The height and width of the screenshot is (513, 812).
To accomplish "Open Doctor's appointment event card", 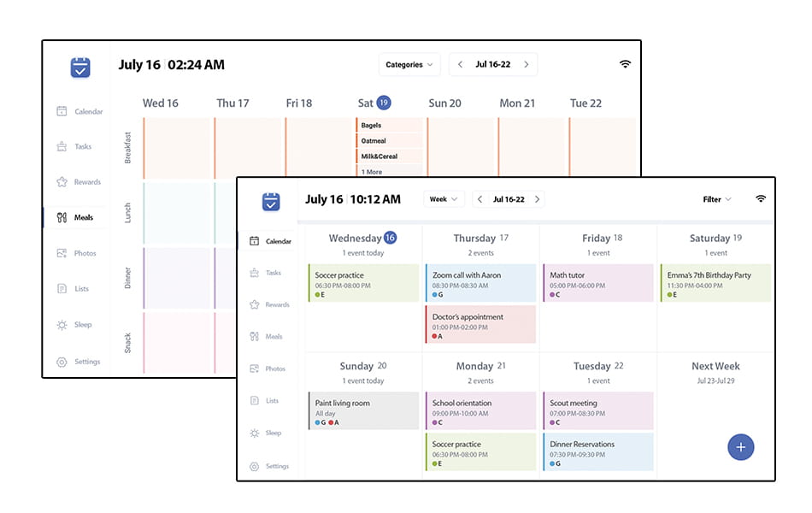I will click(480, 324).
